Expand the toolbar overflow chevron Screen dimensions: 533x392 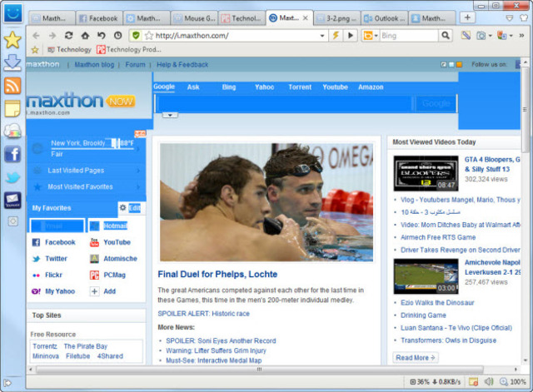click(x=521, y=35)
